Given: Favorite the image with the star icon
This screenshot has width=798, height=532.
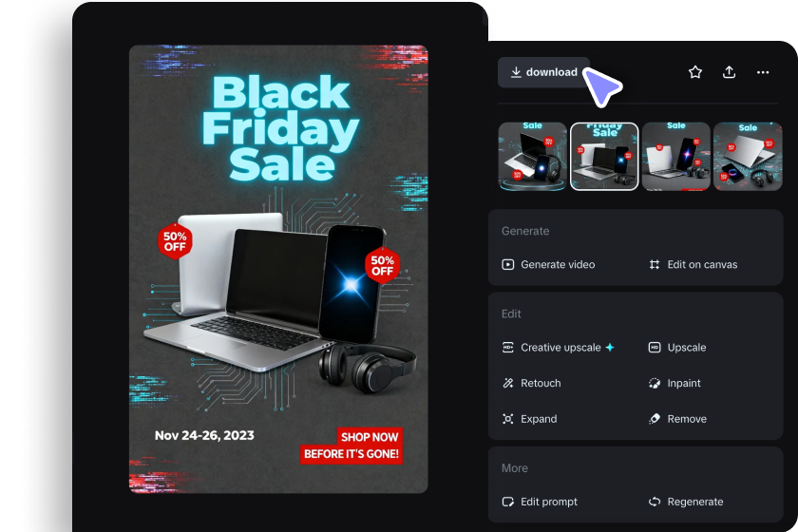Looking at the screenshot, I should click(695, 72).
